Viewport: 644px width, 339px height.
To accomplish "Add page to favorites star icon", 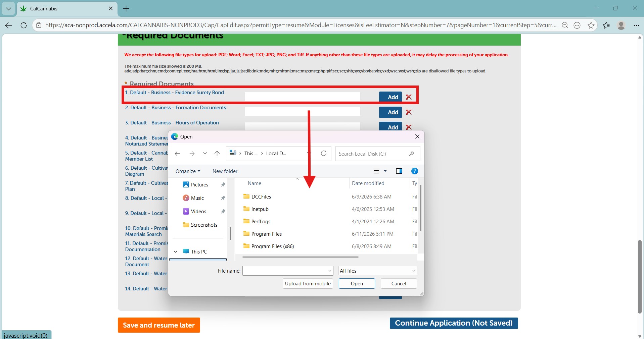I will [591, 25].
